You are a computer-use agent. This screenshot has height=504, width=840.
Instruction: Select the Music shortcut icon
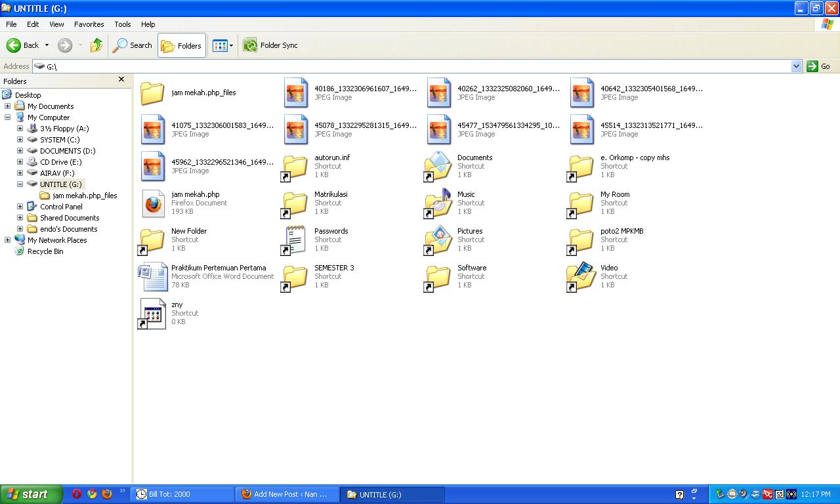pyautogui.click(x=438, y=203)
